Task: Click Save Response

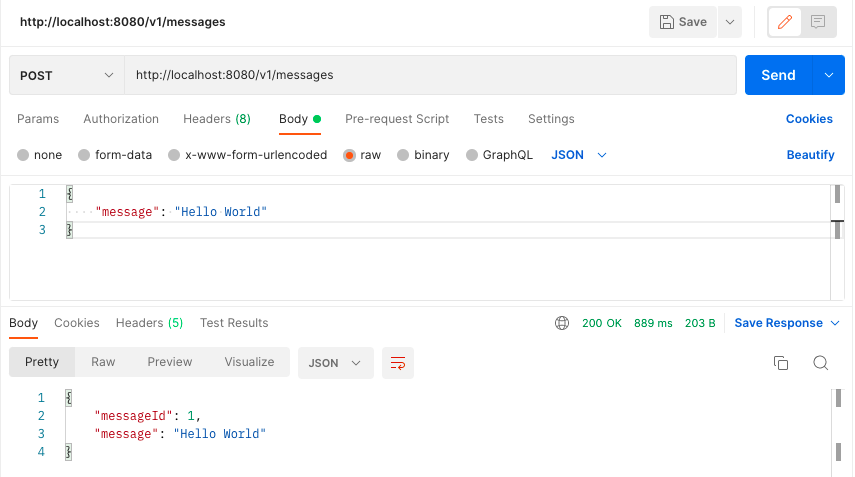Action: point(778,323)
